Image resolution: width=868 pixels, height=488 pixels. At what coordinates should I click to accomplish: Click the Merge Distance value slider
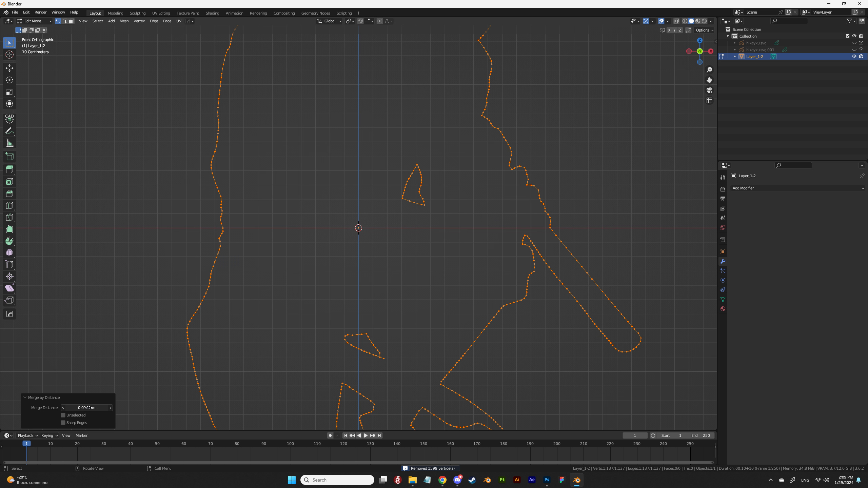(x=86, y=408)
